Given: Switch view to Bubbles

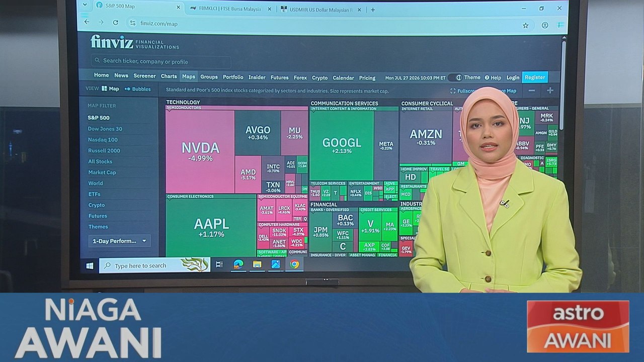Looking at the screenshot, I should [x=138, y=89].
